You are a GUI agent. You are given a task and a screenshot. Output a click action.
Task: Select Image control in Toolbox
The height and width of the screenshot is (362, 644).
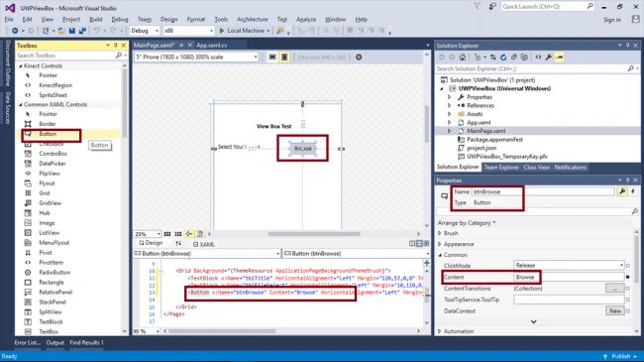tap(47, 222)
